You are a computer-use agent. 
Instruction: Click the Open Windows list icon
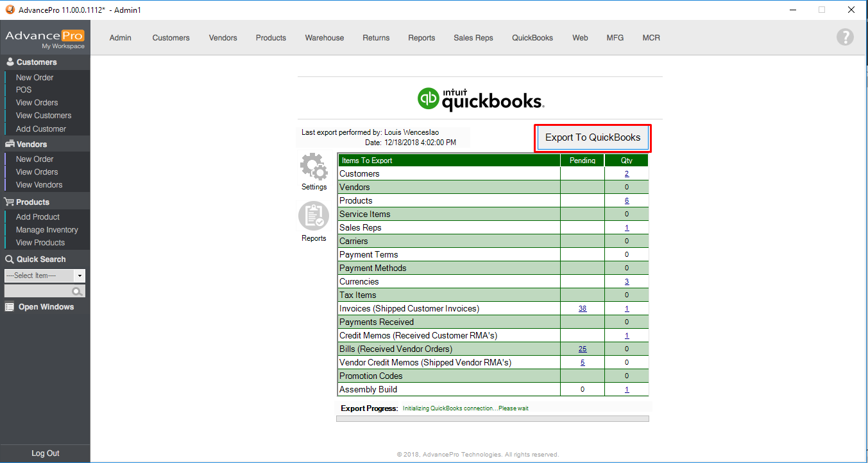pyautogui.click(x=10, y=307)
